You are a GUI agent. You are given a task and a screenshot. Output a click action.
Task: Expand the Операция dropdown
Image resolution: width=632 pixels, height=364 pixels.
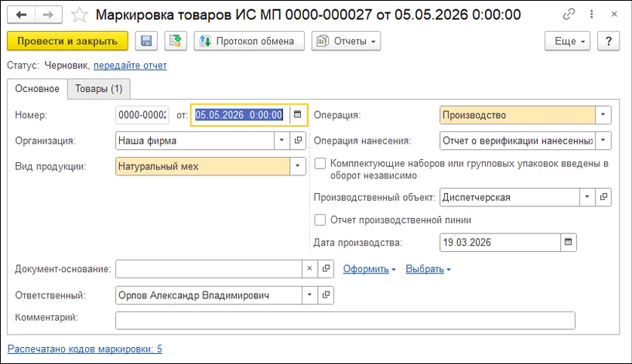603,114
